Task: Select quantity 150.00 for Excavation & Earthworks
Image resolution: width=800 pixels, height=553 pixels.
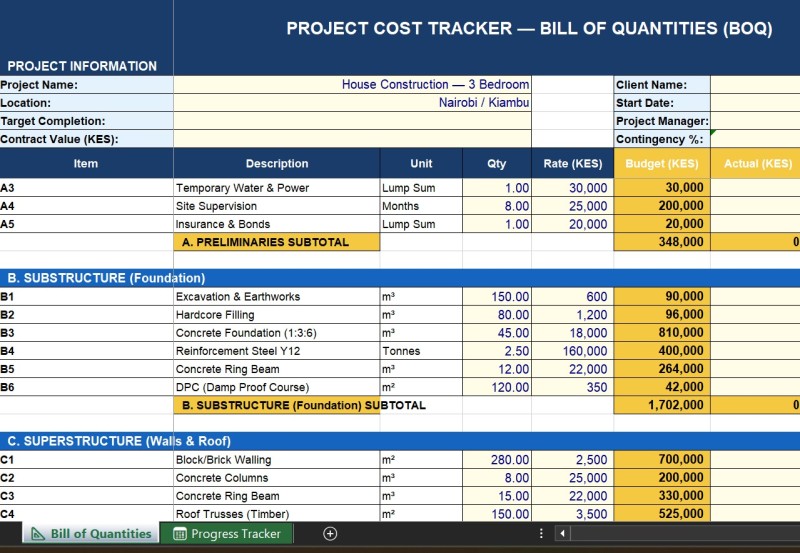Action: click(x=497, y=296)
